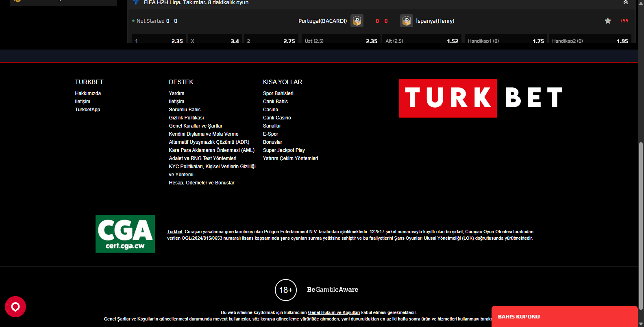The width and height of the screenshot is (644, 327).
Task: Click the page vertical scrollbar
Action: pos(641,226)
